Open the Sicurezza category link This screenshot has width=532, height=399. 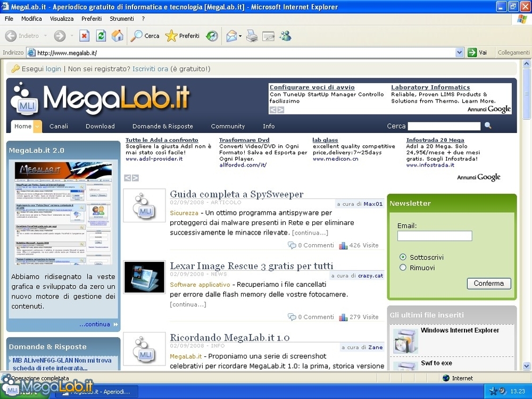coord(184,213)
